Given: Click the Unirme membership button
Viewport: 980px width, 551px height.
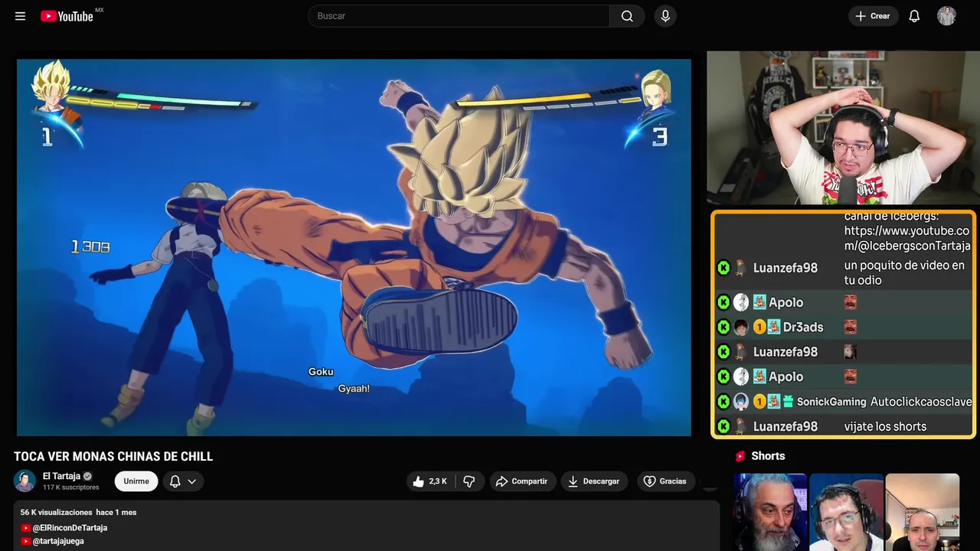Looking at the screenshot, I should tap(136, 481).
